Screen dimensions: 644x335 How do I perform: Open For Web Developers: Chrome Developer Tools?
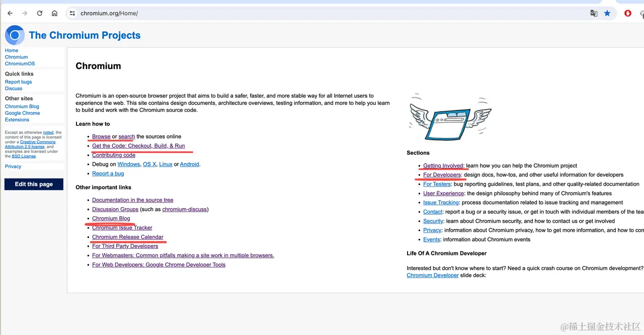point(159,264)
